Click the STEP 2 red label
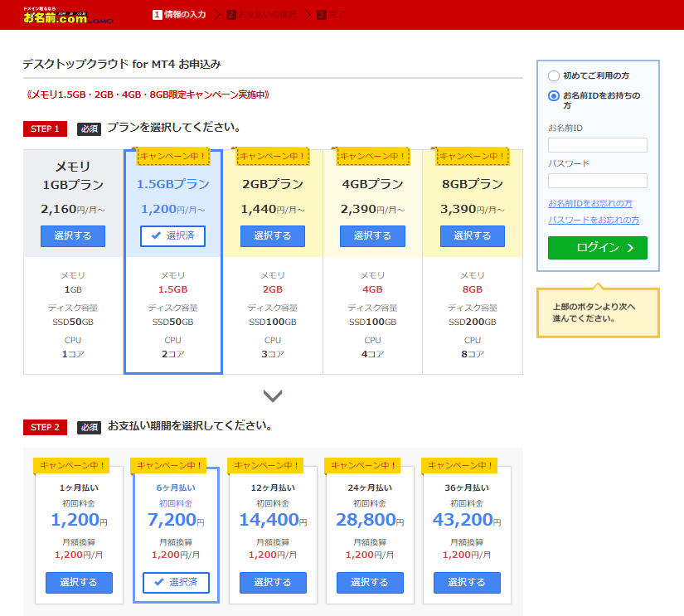This screenshot has width=684, height=616. [45, 427]
